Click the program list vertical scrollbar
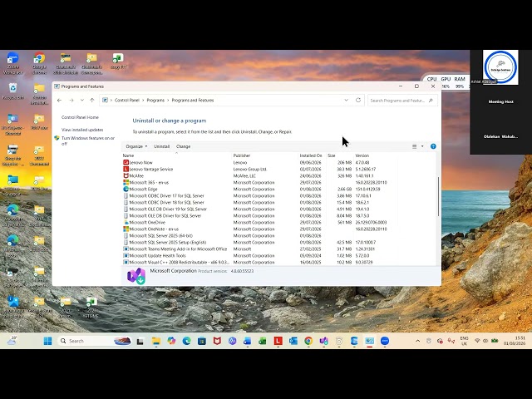The width and height of the screenshot is (532, 399). [x=438, y=196]
